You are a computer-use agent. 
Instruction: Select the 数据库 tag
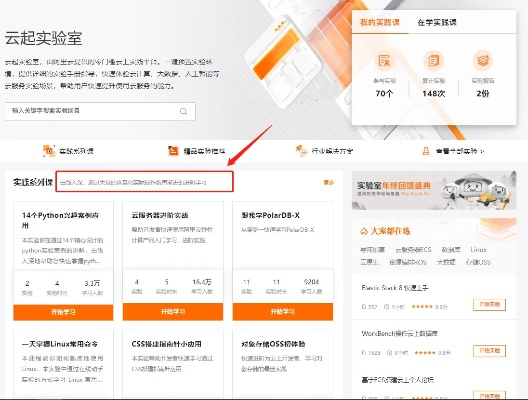coord(451,250)
